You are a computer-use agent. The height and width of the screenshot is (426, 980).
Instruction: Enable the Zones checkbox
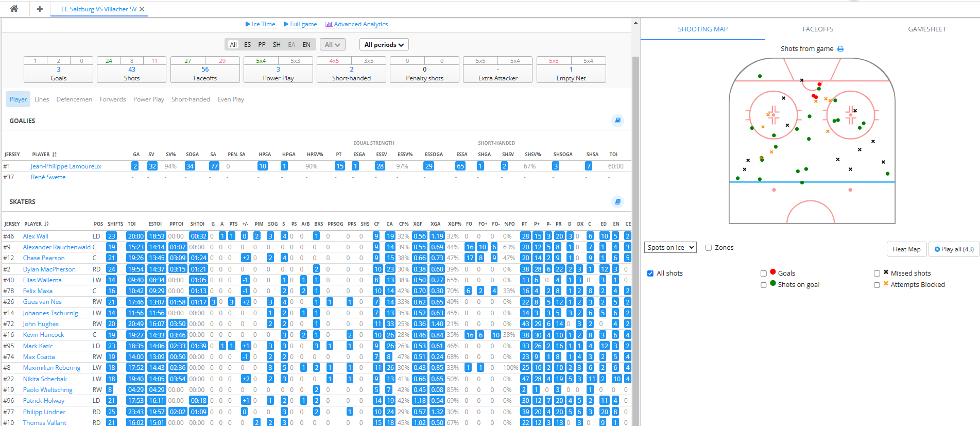coord(709,248)
